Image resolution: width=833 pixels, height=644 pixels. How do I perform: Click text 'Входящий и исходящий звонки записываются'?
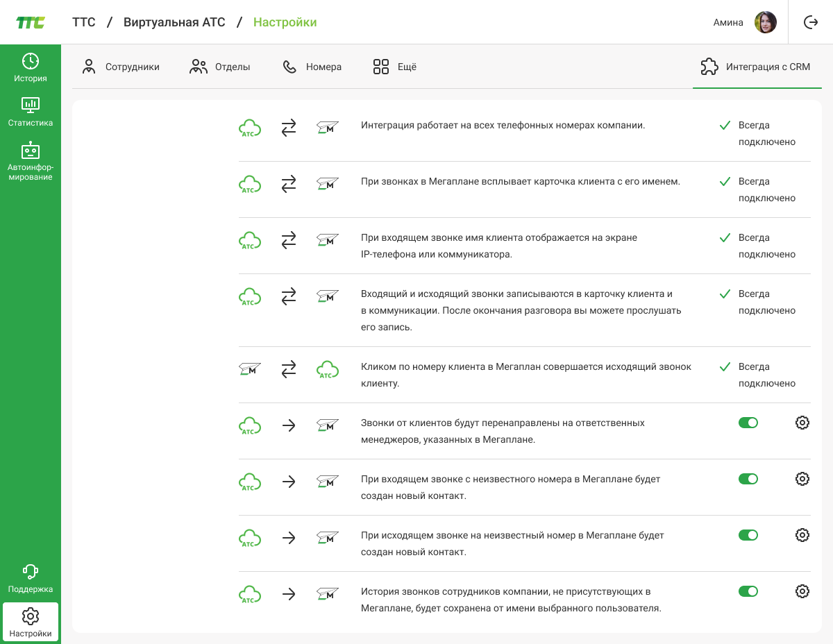[521, 310]
